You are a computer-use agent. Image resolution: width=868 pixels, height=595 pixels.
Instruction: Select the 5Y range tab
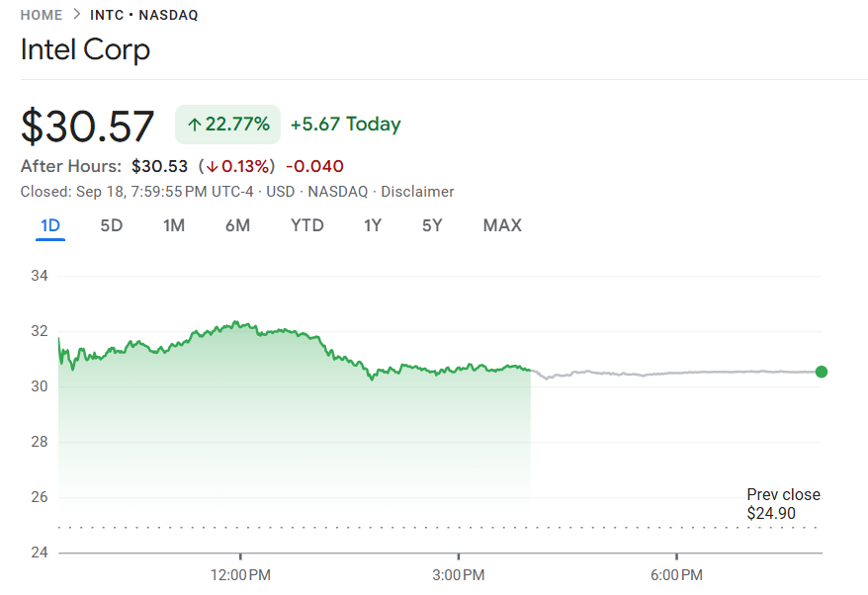coord(432,225)
